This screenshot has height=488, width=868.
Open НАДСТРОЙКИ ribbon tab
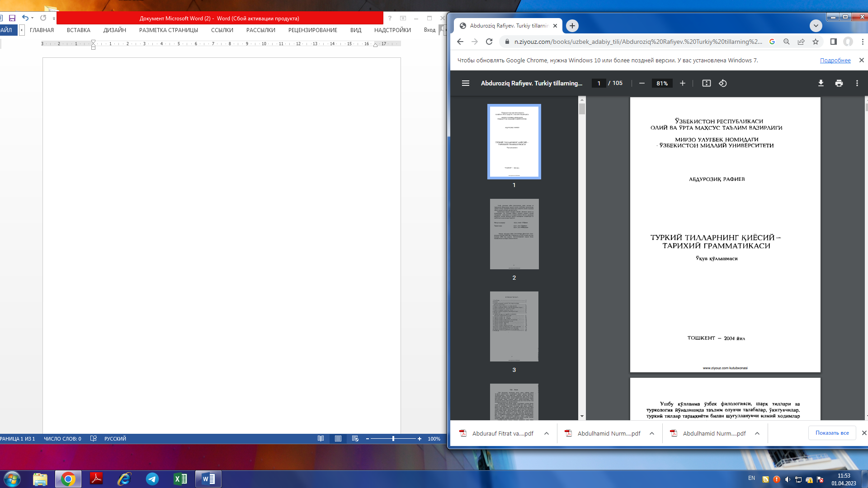392,30
